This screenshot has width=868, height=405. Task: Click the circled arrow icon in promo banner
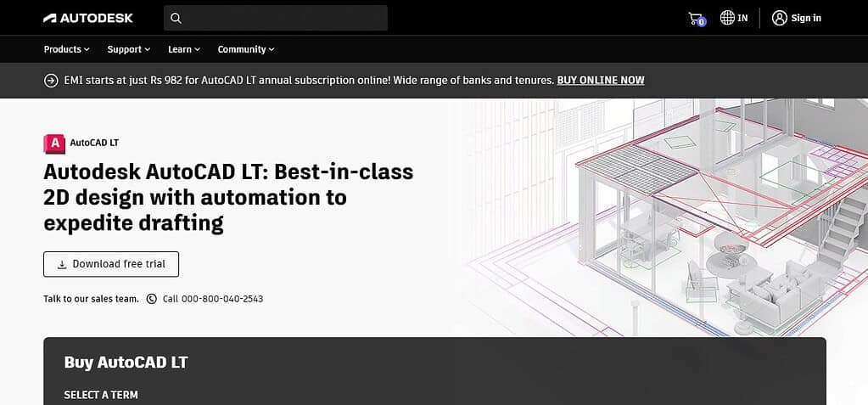[51, 81]
